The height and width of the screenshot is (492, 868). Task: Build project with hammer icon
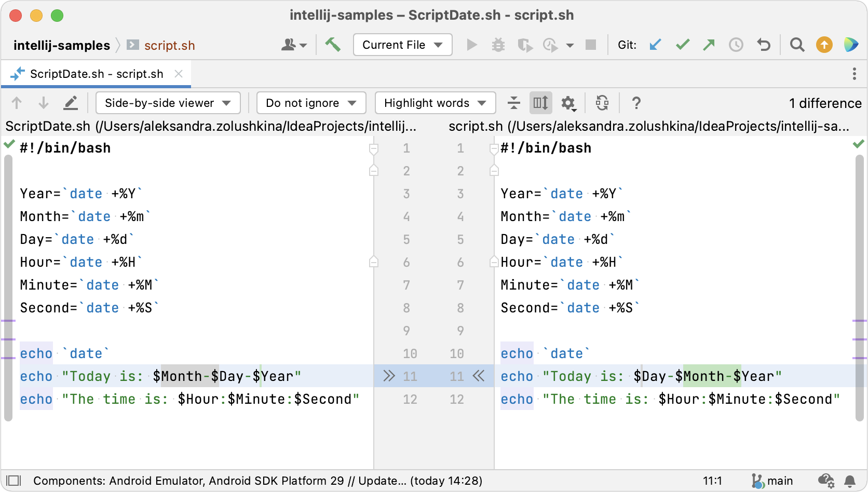pyautogui.click(x=333, y=45)
